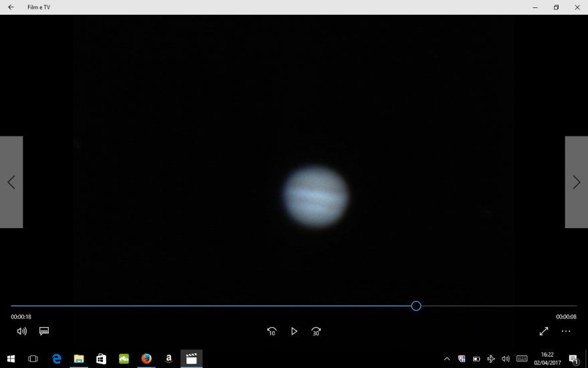Open Amazon app from the taskbar
588x368 pixels.
169,359
